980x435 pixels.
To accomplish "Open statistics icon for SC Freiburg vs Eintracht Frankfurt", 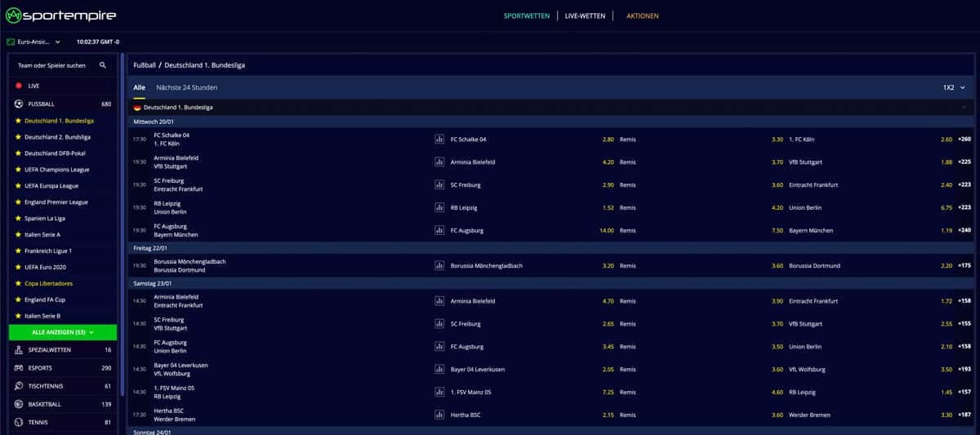I will [x=439, y=184].
